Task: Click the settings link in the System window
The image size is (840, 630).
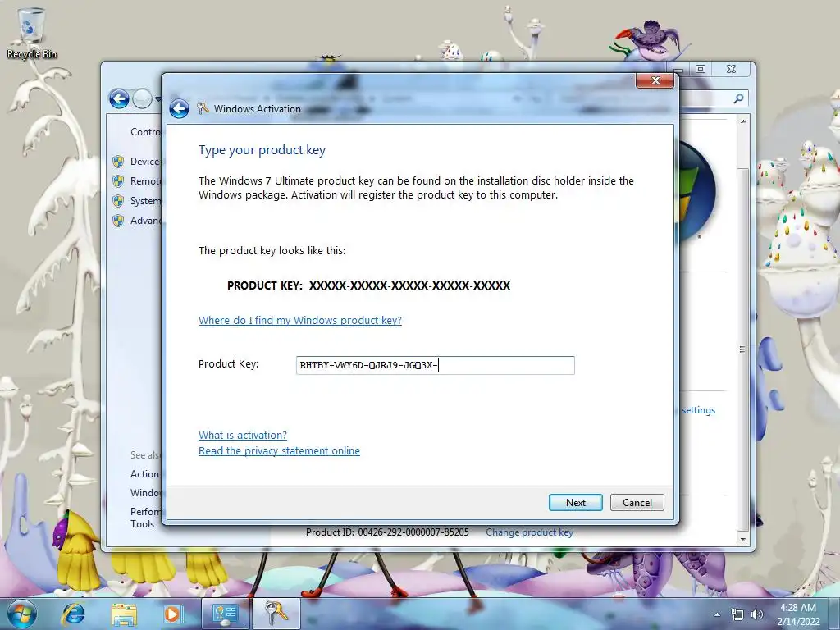Action: (x=699, y=410)
